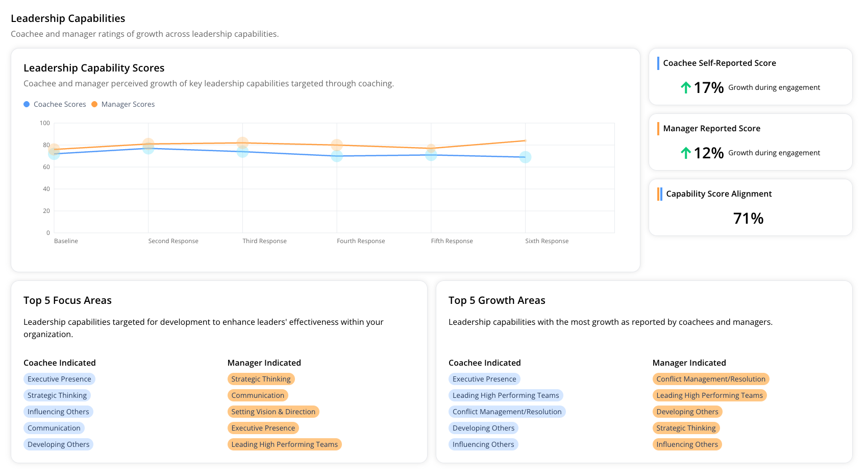Click the manager data point at Second Response
The width and height of the screenshot is (868, 476).
click(x=148, y=144)
